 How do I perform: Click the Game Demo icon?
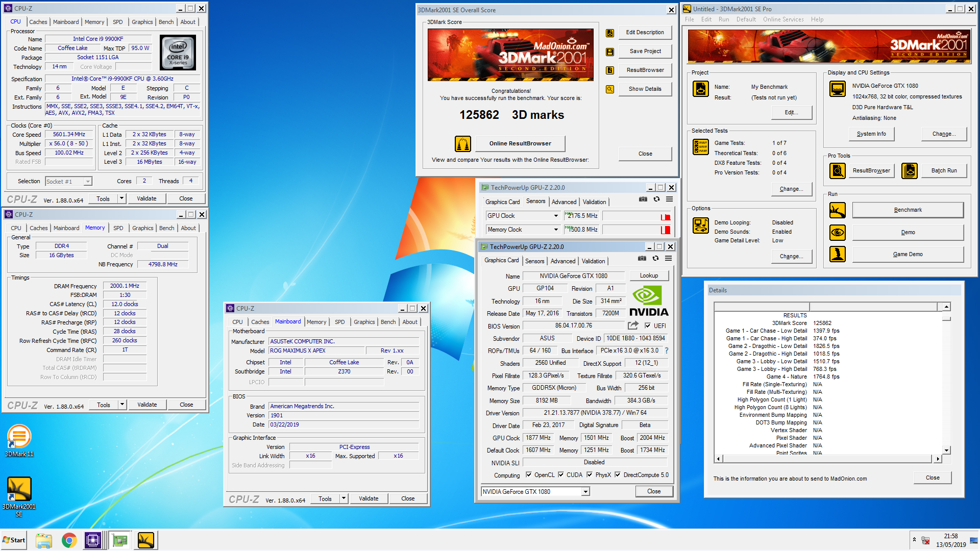pyautogui.click(x=838, y=254)
